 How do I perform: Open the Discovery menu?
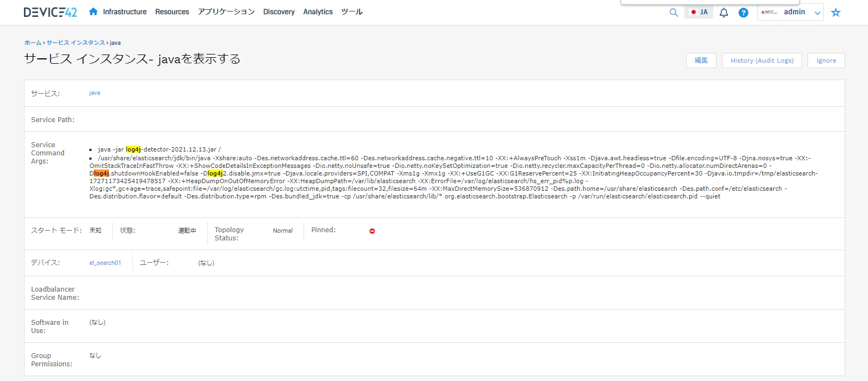tap(279, 11)
